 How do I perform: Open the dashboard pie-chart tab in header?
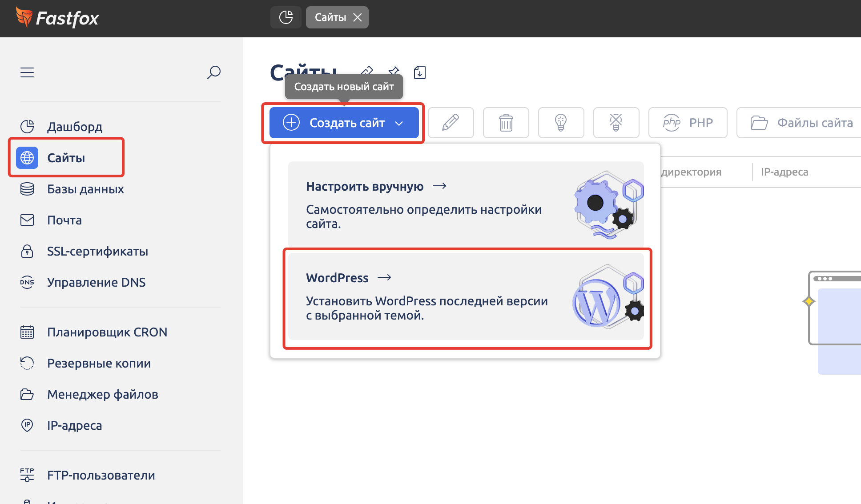[286, 17]
